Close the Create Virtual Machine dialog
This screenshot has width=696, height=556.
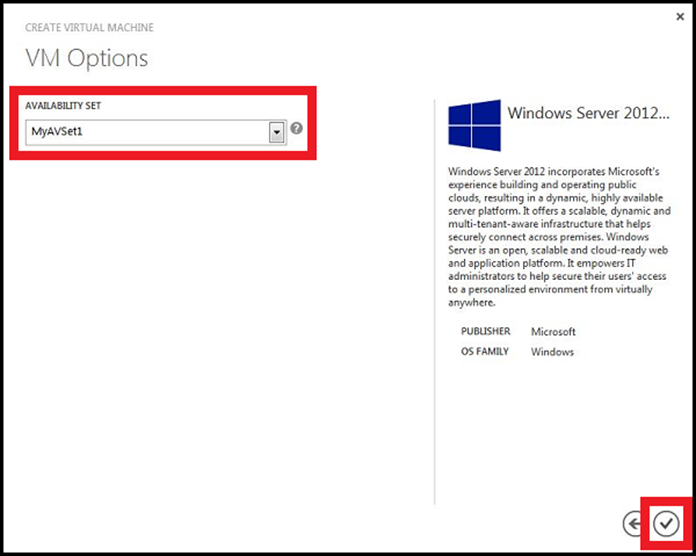click(680, 17)
